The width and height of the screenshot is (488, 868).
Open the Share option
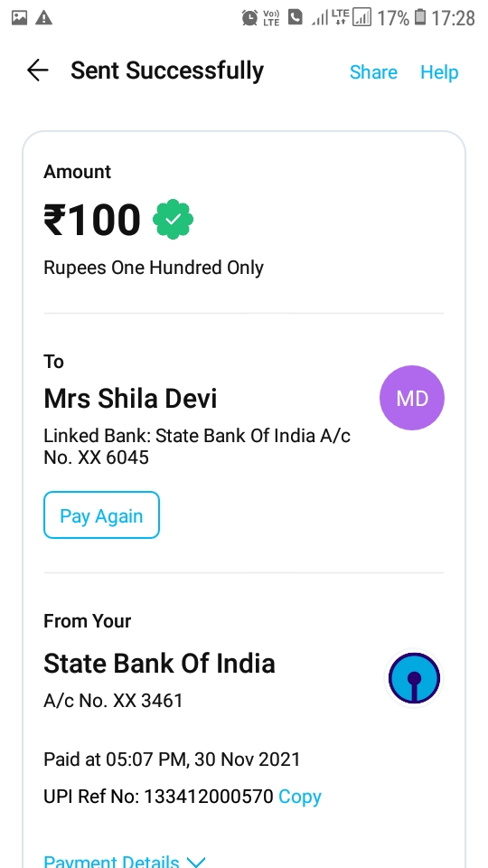[x=373, y=72]
